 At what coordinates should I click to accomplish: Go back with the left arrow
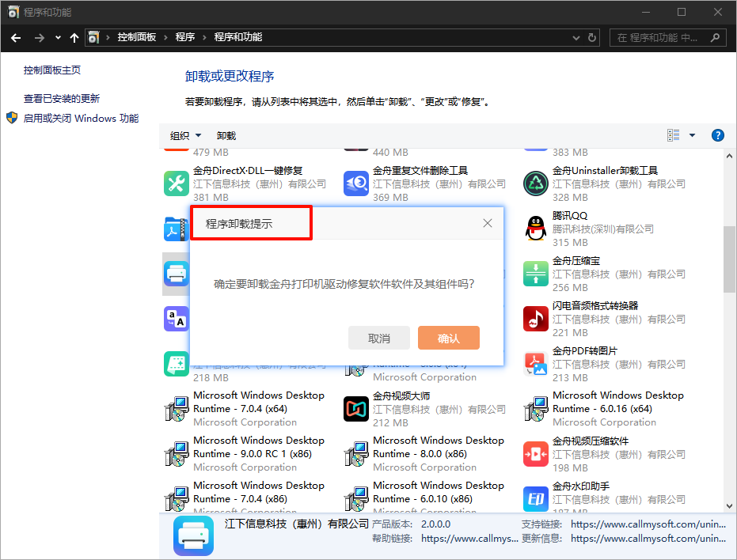[x=16, y=38]
